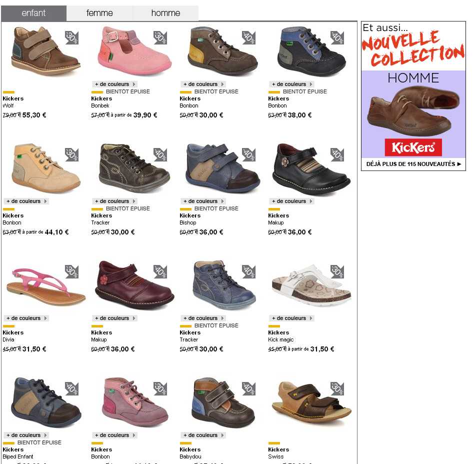Click Kickers logo in the Homme advertisement
The height and width of the screenshot is (464, 476).
(413, 147)
